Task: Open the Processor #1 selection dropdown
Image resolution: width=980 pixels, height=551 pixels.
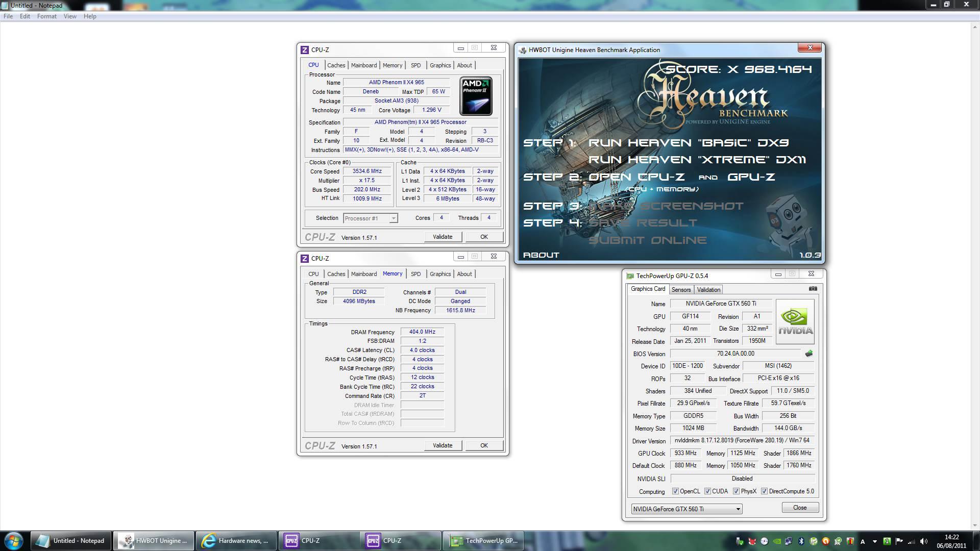Action: tap(370, 218)
